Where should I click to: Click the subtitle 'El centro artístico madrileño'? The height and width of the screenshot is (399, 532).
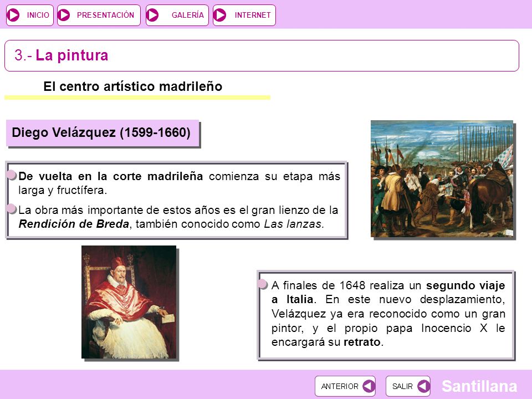click(132, 86)
